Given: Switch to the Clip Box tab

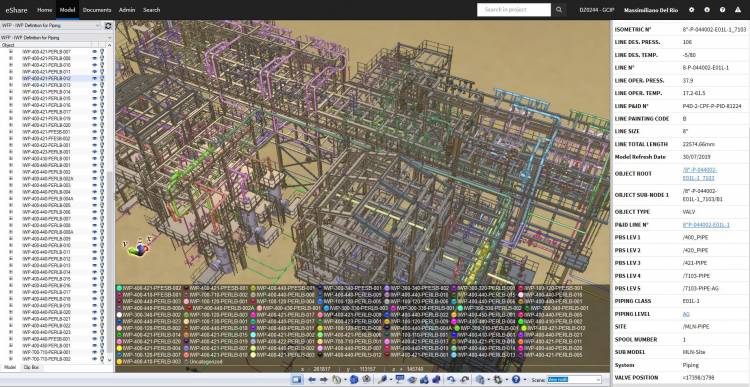Looking at the screenshot, I should pos(32,367).
